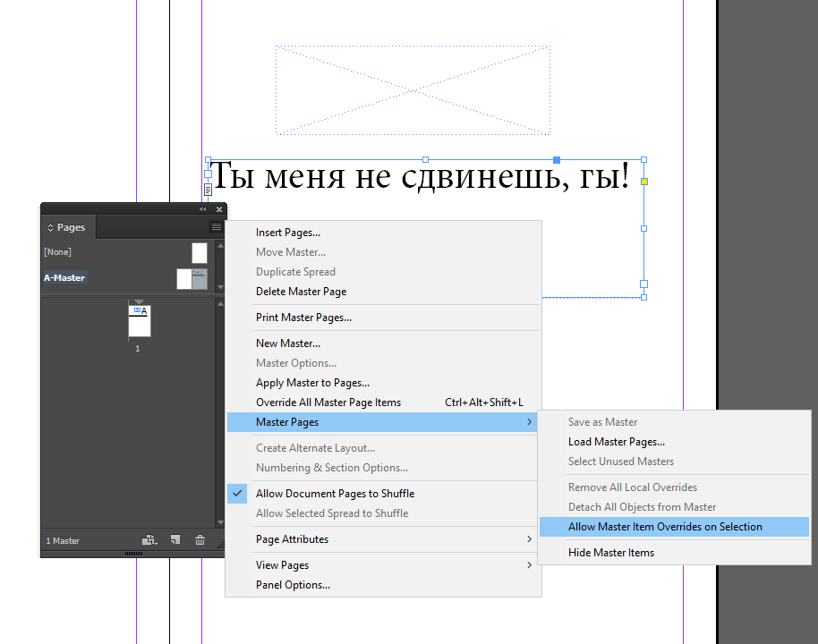The height and width of the screenshot is (644, 818).
Task: Click the Pages panel tab label
Action: tap(71, 227)
